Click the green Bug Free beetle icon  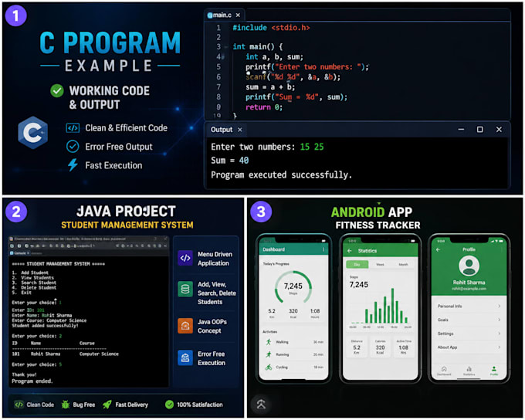tap(66, 405)
